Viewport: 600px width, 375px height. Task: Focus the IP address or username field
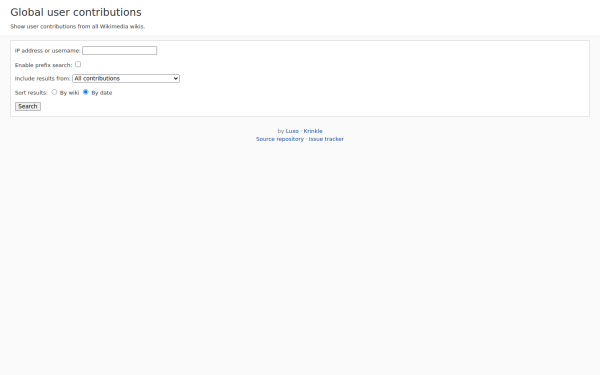tap(119, 51)
